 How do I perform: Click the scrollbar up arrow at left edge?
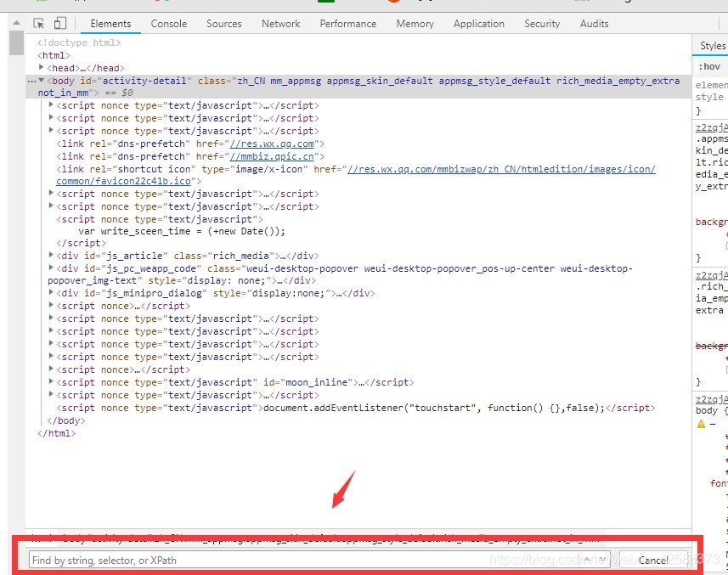click(x=17, y=22)
